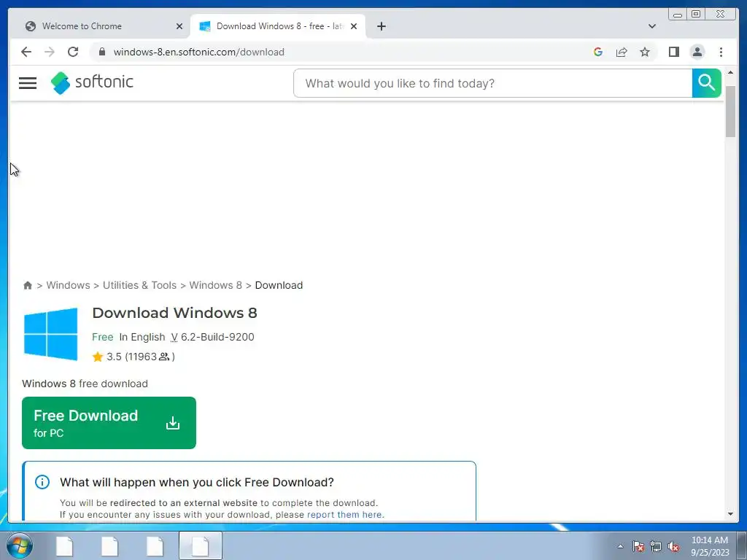Open the Windows 8 breadcrumb link
Viewport: 747px width, 560px height.
coord(215,285)
